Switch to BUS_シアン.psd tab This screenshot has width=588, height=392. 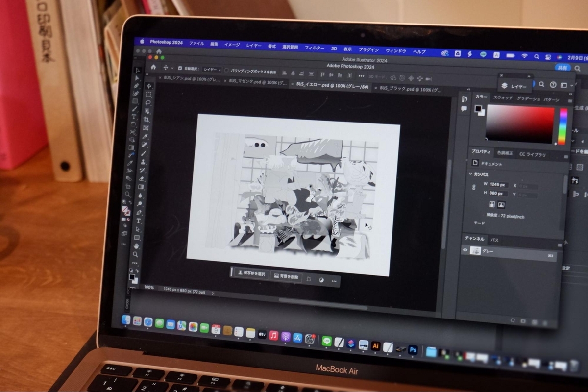pos(191,78)
